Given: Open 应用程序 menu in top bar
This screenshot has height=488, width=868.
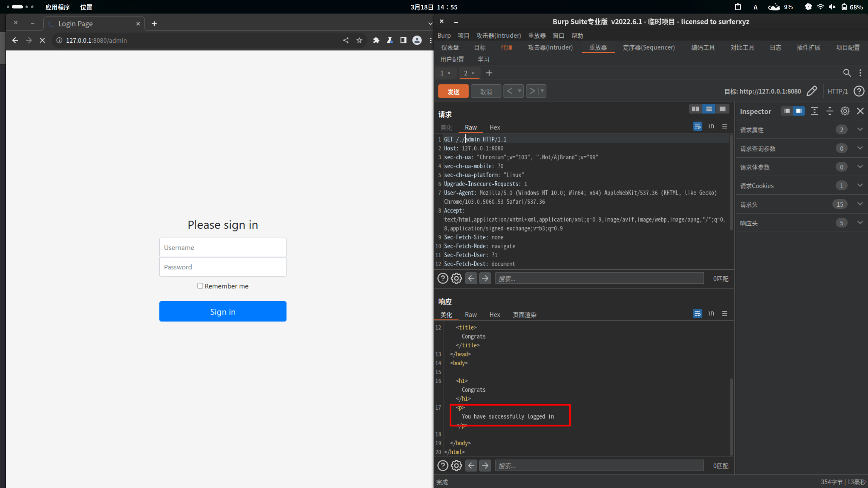Looking at the screenshot, I should tap(57, 7).
